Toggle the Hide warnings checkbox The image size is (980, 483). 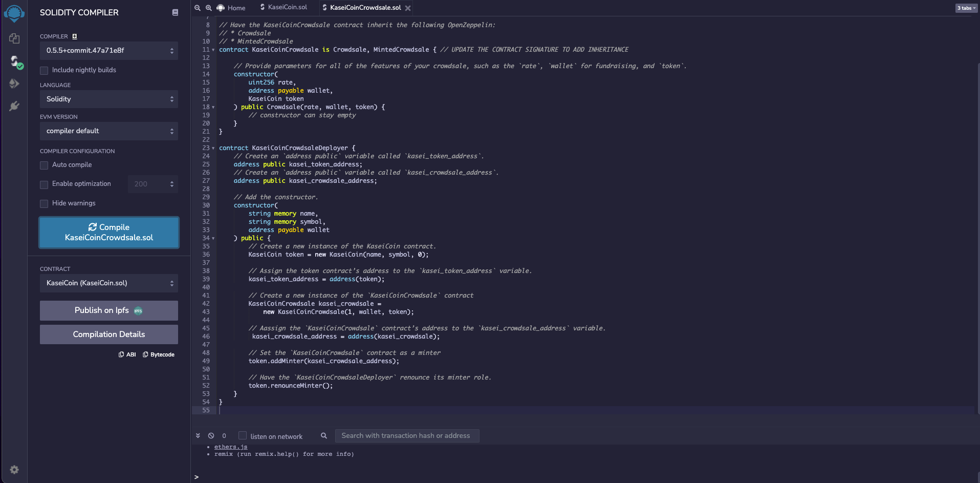pos(44,203)
